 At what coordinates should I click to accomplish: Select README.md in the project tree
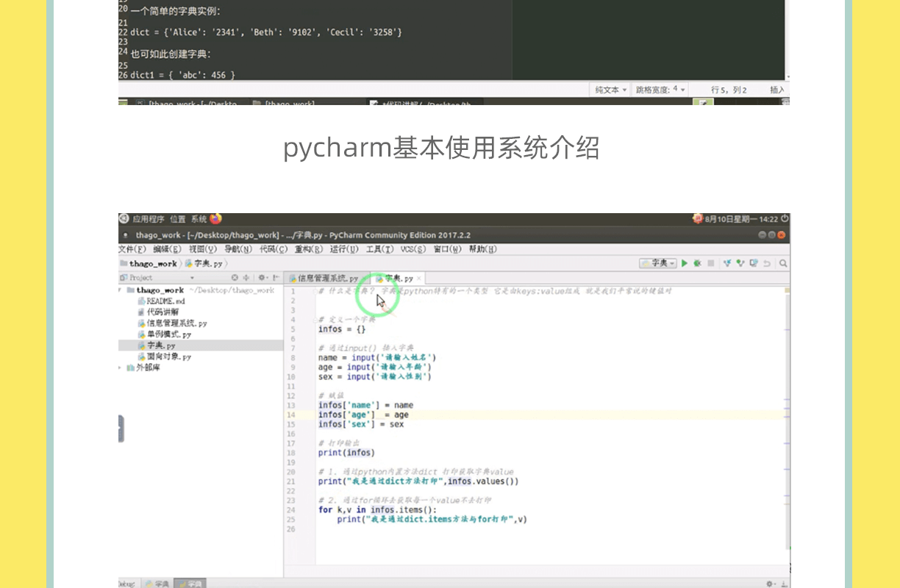click(x=160, y=301)
